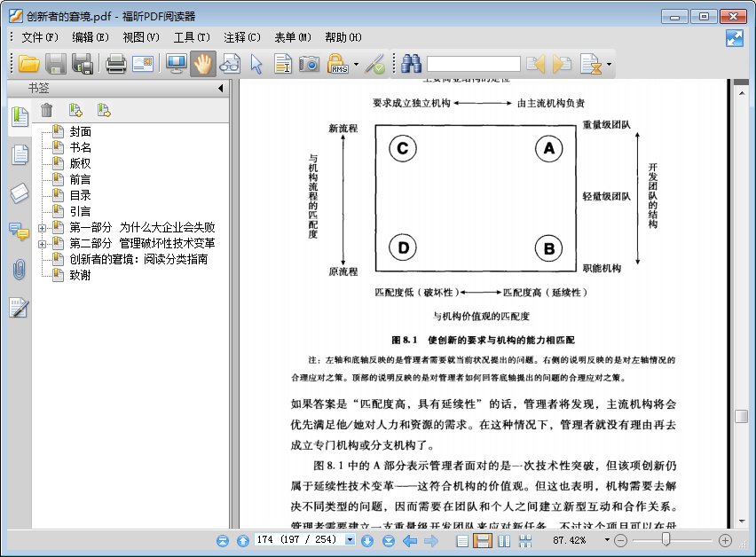Show the comments sidebar panel

point(20,231)
